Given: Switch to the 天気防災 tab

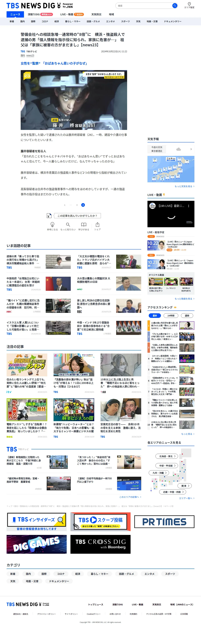Looking at the screenshot, I should (x=96, y=14).
